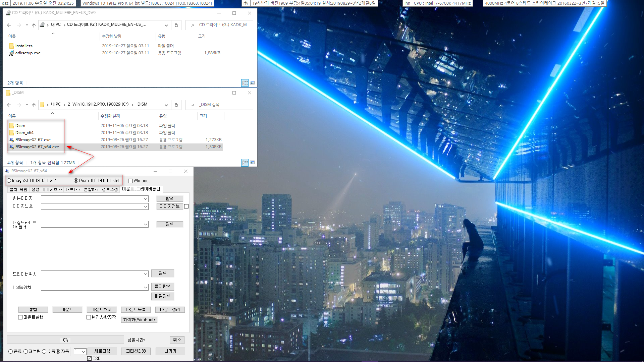
Task: Select the 종료 radio option
Action: coord(11,352)
